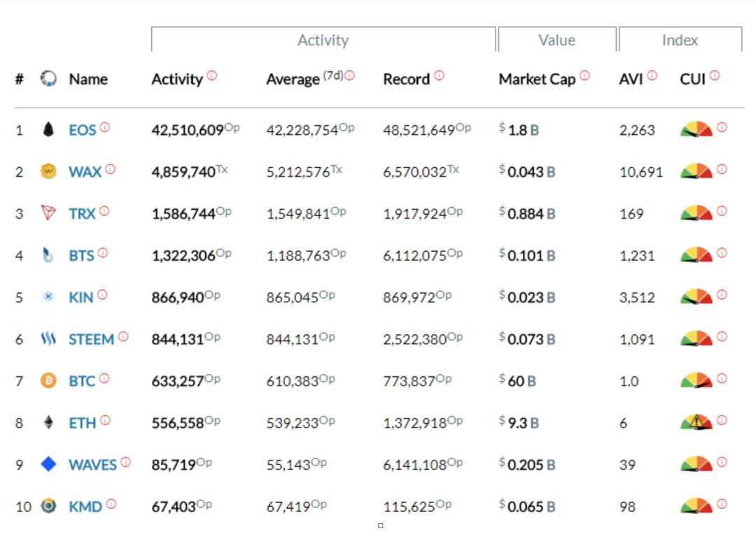This screenshot has width=756, height=538.
Task: Click the Ethereum diamond logo icon
Action: click(48, 423)
